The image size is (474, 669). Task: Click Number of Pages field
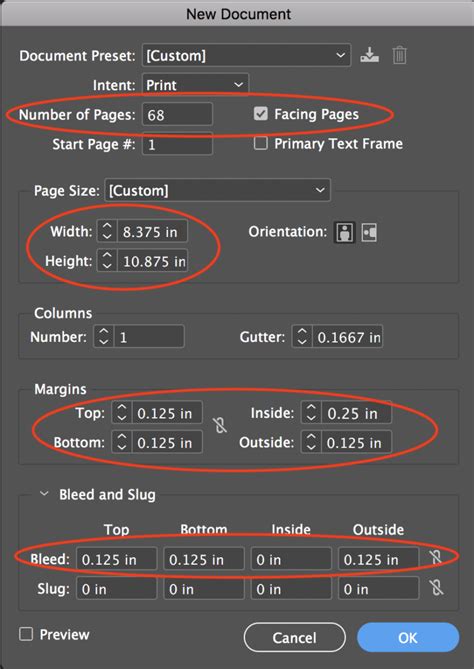click(177, 114)
